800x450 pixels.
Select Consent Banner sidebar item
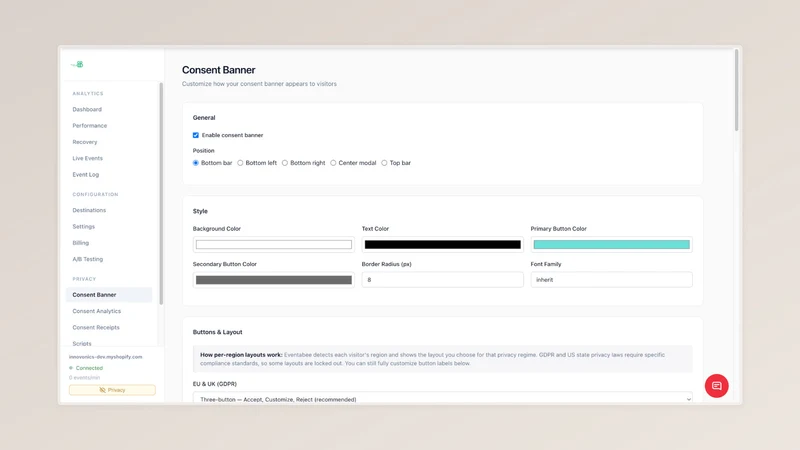(x=109, y=295)
